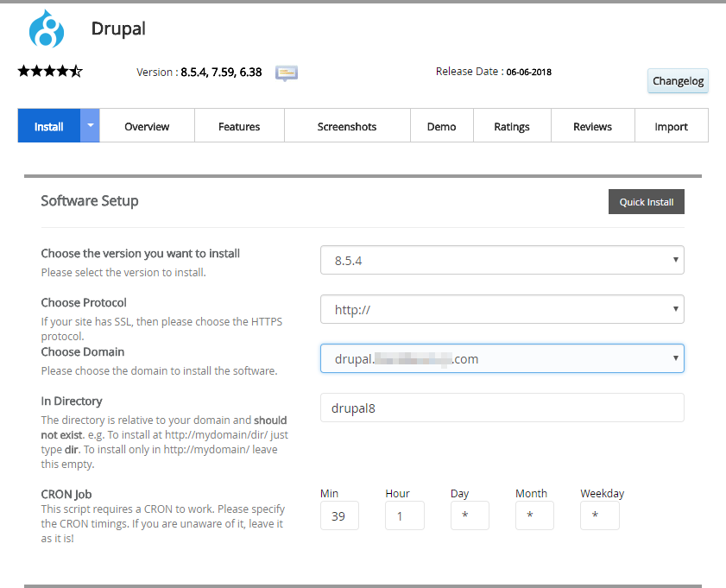Open the Choose Domain dropdown

(x=502, y=358)
